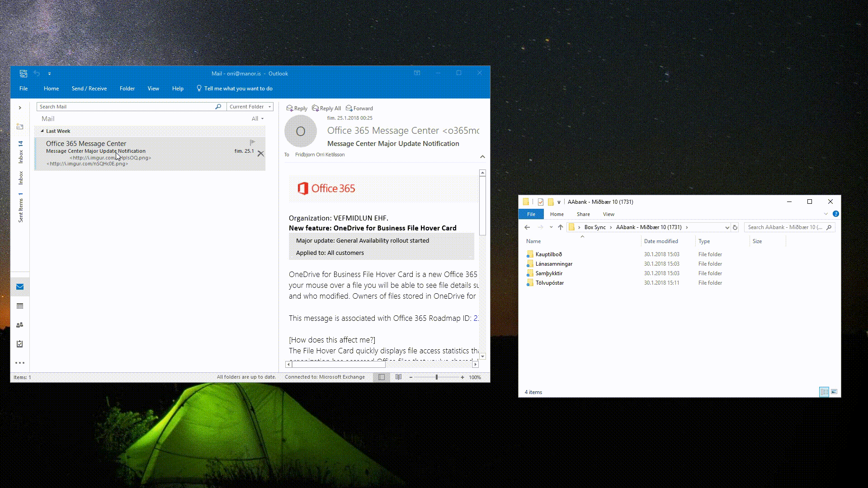Open the Tölvupóstar folder
This screenshot has height=488, width=868.
pos(549,283)
